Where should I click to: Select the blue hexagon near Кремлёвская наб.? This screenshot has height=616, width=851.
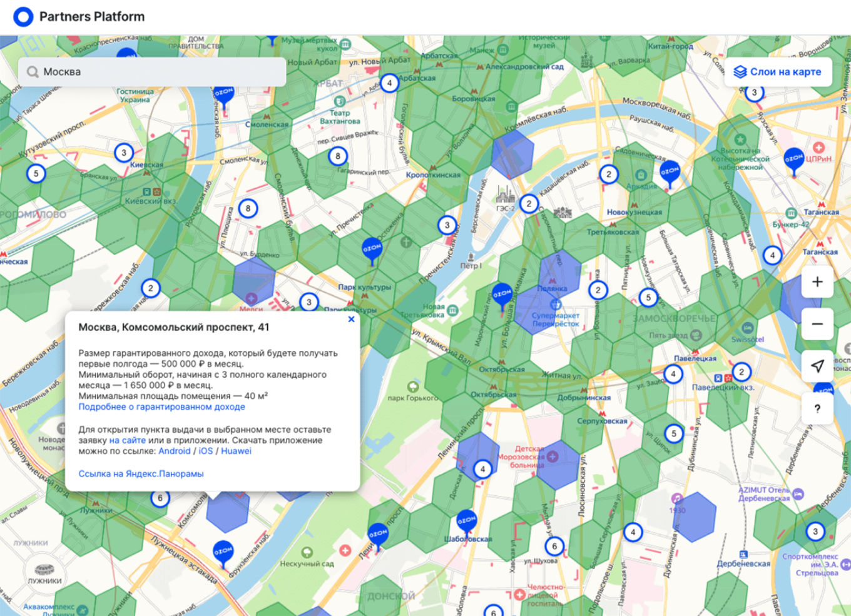(x=512, y=154)
